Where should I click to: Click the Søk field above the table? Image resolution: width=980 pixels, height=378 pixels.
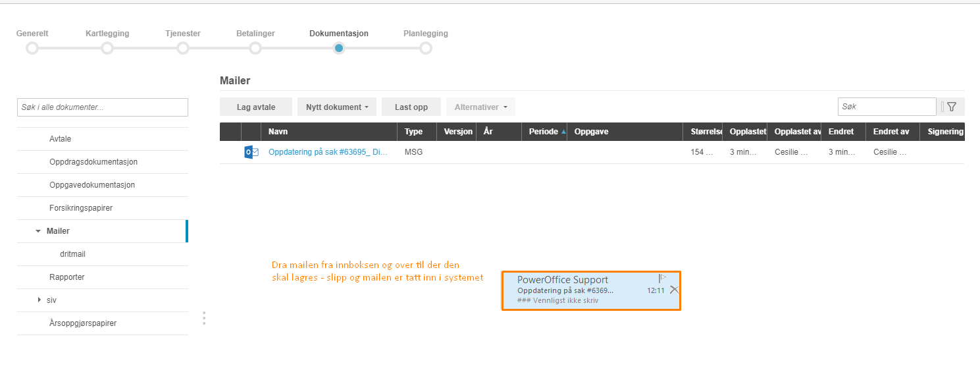coord(887,106)
